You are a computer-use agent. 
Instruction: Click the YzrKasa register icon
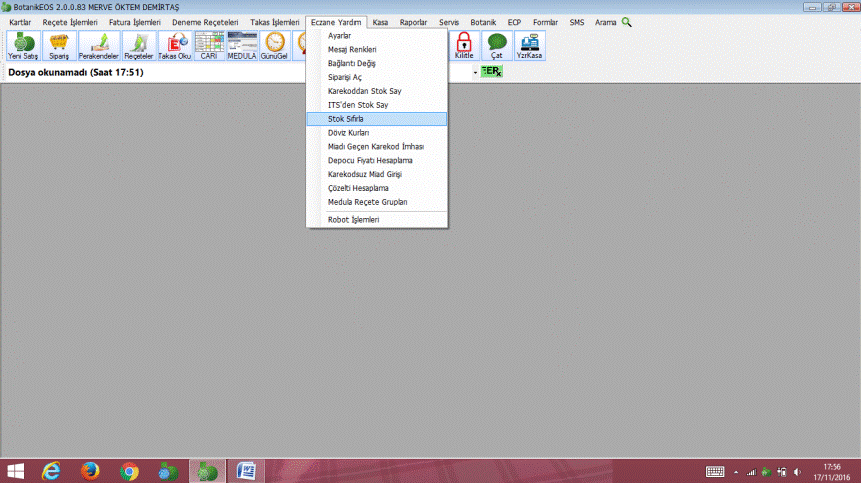point(529,45)
